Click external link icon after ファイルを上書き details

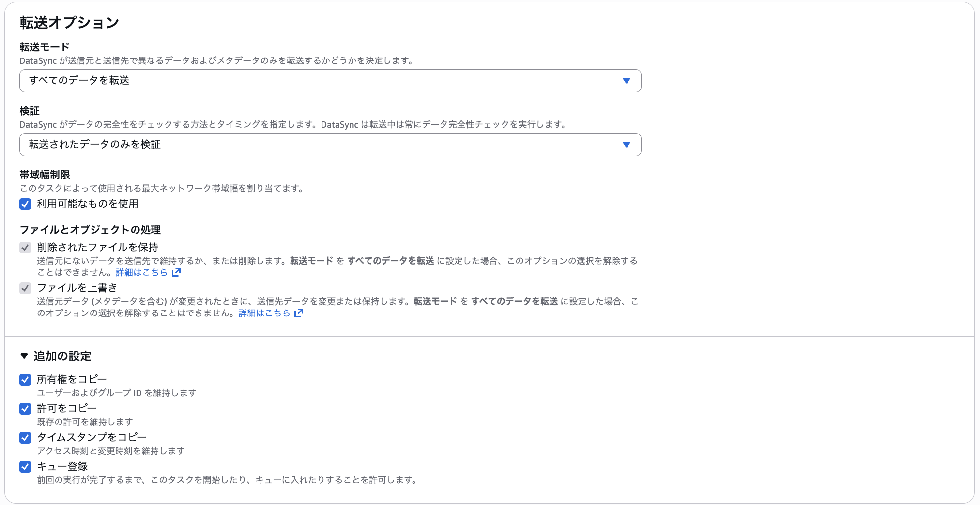pyautogui.click(x=299, y=312)
